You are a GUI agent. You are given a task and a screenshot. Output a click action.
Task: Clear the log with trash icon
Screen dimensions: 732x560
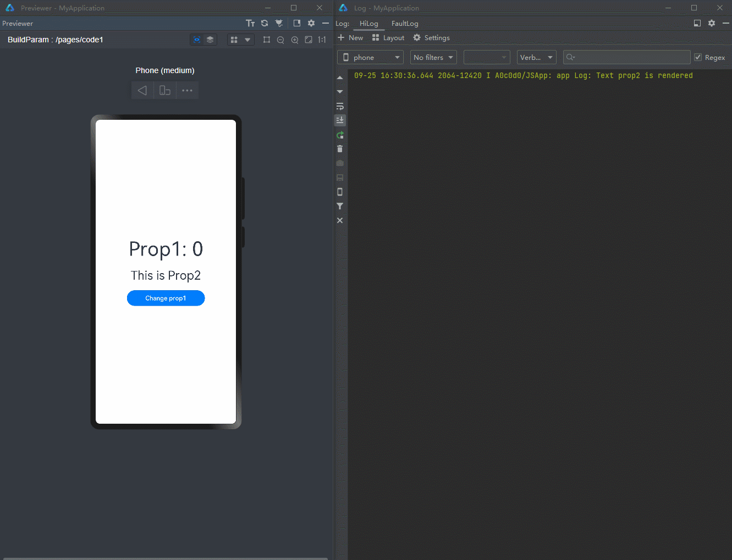[x=340, y=149]
